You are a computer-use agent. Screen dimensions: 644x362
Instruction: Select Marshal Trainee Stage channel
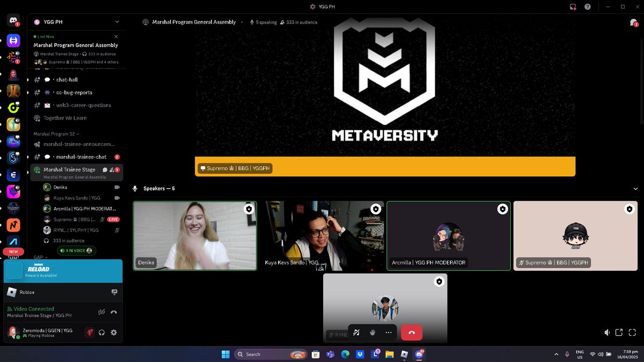[x=76, y=172]
